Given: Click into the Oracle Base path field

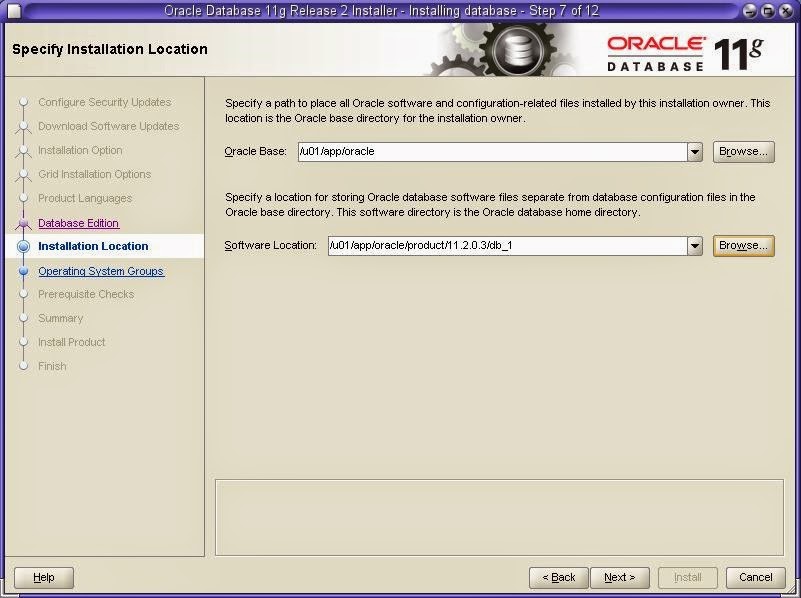Looking at the screenshot, I should point(492,152).
